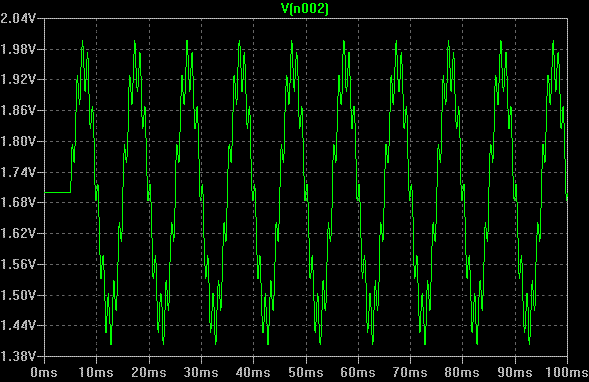The width and height of the screenshot is (589, 382).
Task: Click the 10ms time axis label
Action: (96, 373)
